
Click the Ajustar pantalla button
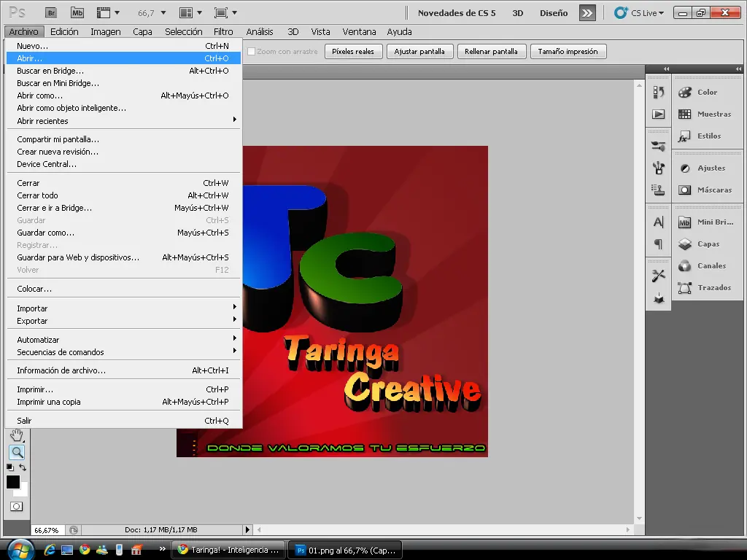(x=419, y=52)
